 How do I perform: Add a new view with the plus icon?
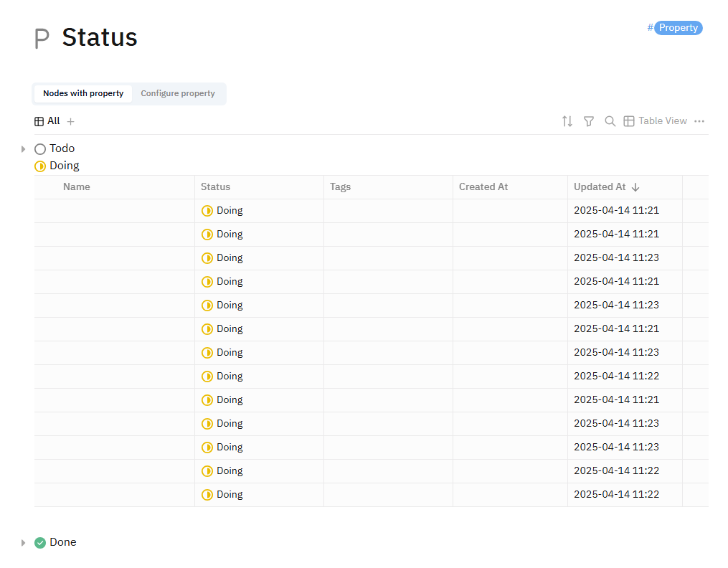[70, 122]
